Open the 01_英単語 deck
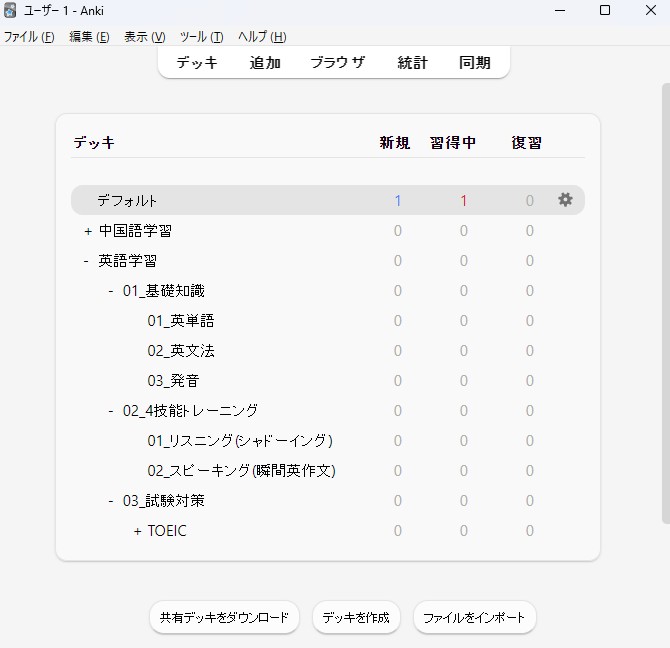The image size is (670, 648). tap(181, 321)
